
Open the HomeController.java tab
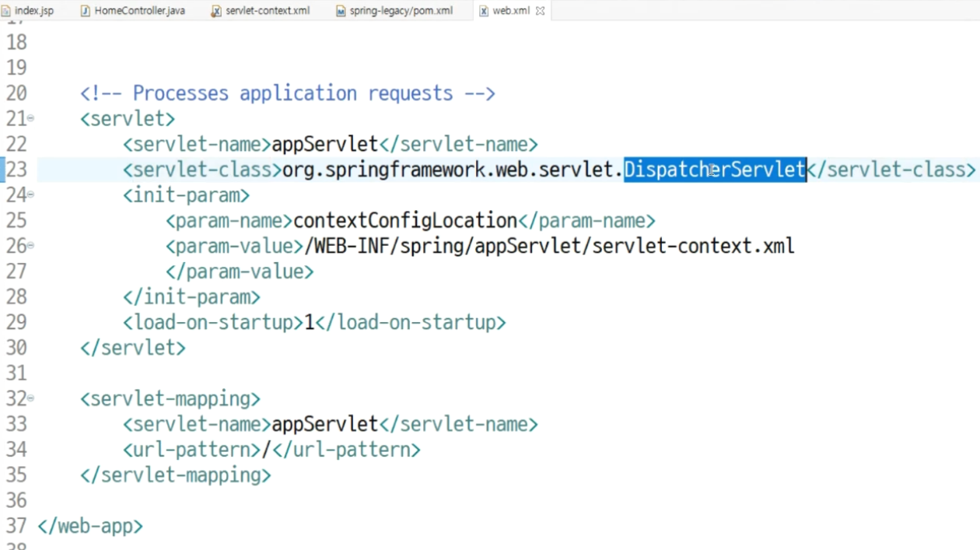click(132, 11)
